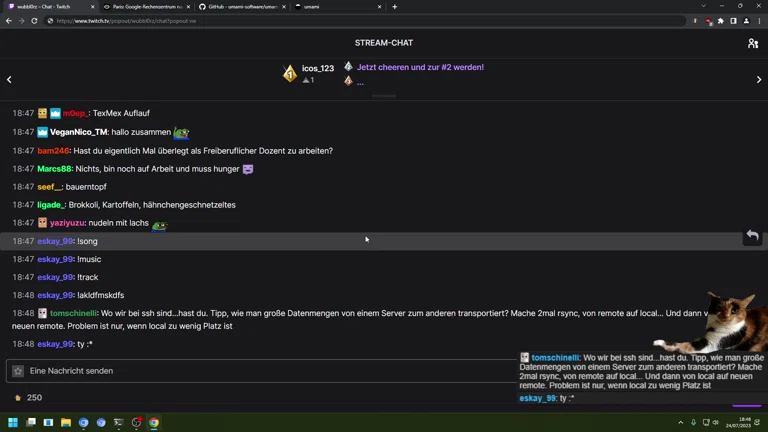Go to next leaderboard with right chevron
768x432 pixels.
point(759,80)
